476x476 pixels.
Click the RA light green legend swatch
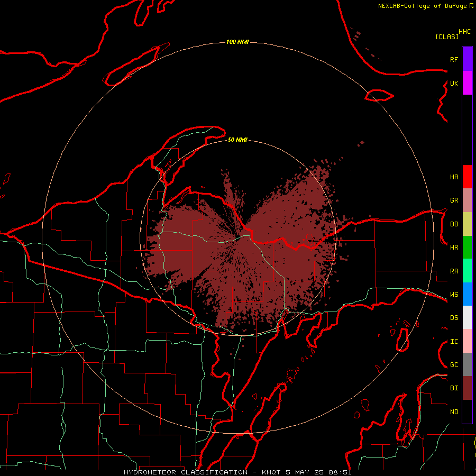coord(467,271)
